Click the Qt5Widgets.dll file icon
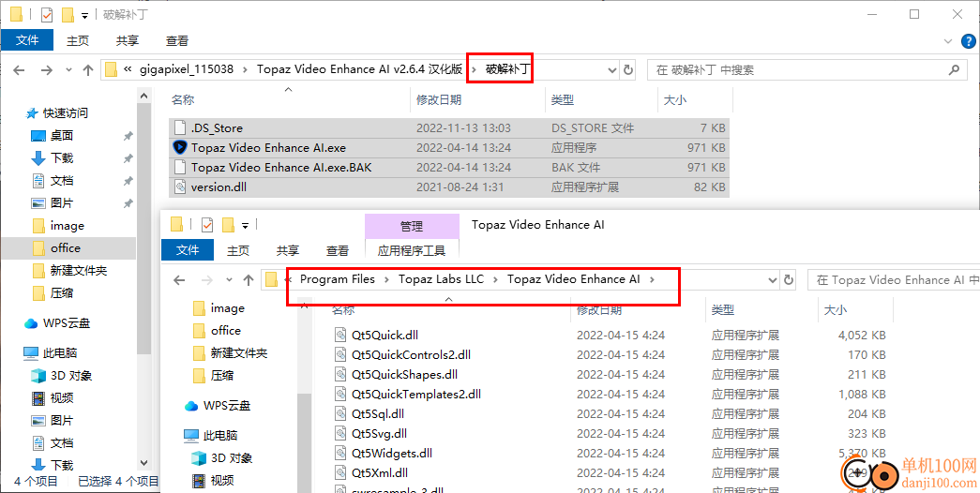Viewport: 980px width, 493px height. click(x=340, y=453)
